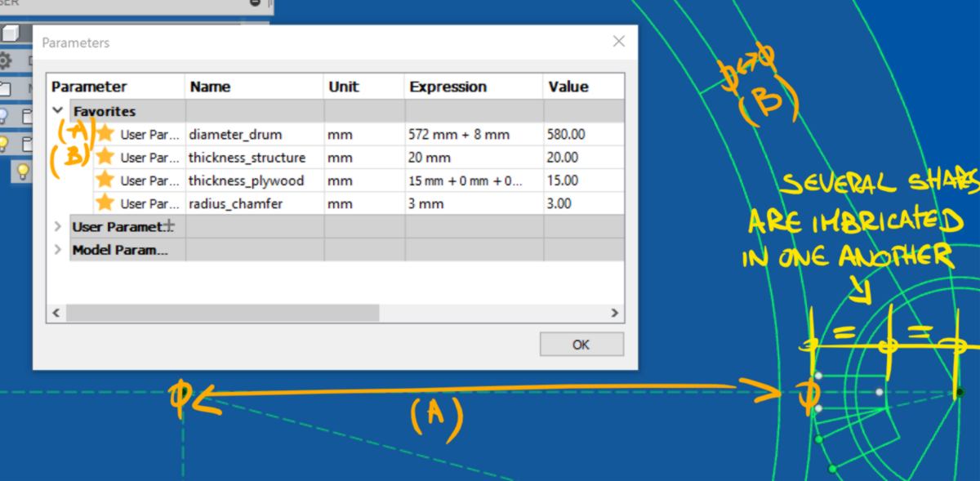Click the 3.00 value cell
The height and width of the screenshot is (481, 980).
pos(584,203)
